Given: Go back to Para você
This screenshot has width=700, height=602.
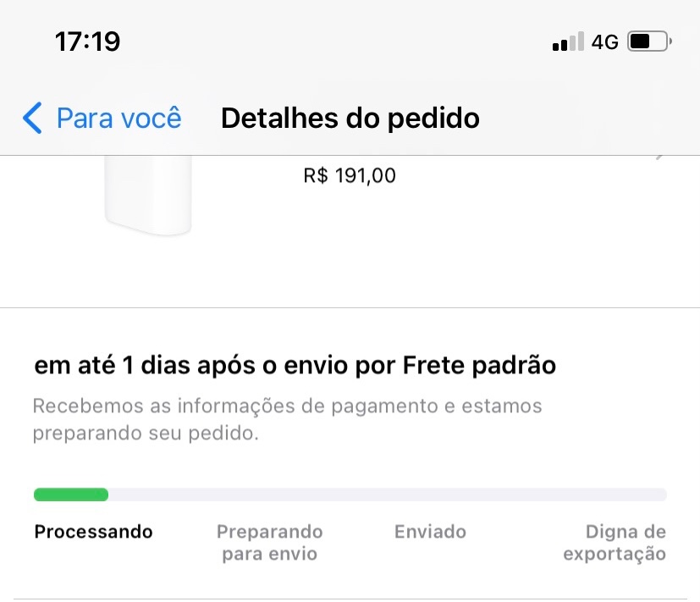Looking at the screenshot, I should coord(119,119).
